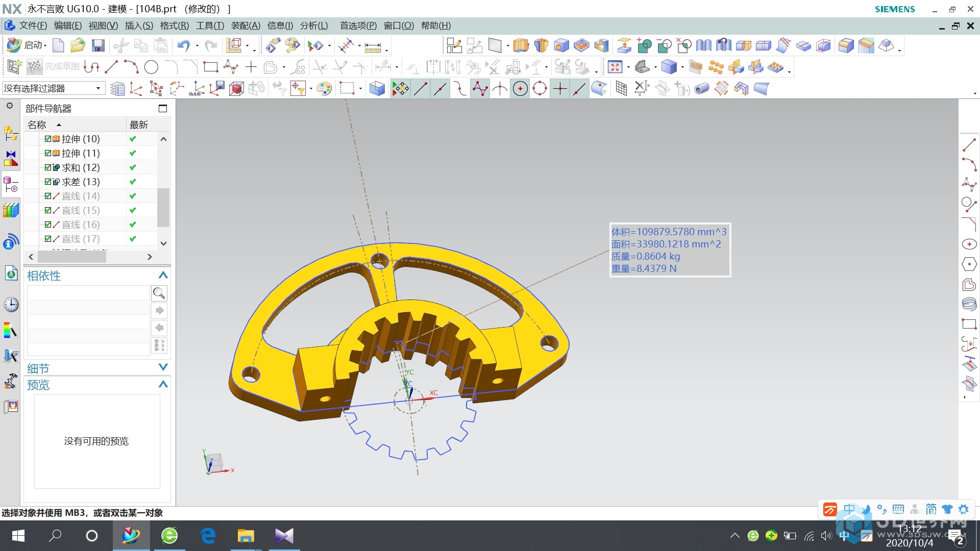Uncheck the 拉伸 (10) feature checkbox
This screenshot has height=551, width=980.
click(x=48, y=139)
